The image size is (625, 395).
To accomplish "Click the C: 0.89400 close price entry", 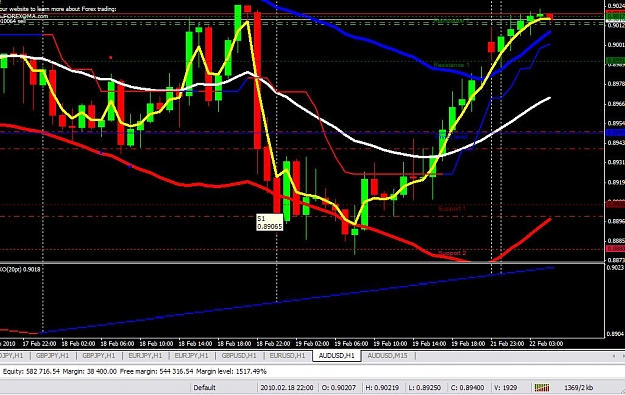I will tap(468, 387).
